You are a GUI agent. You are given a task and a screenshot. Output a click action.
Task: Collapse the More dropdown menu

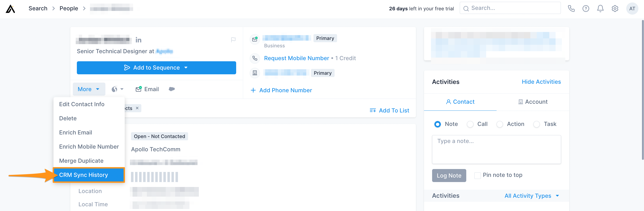pos(89,89)
